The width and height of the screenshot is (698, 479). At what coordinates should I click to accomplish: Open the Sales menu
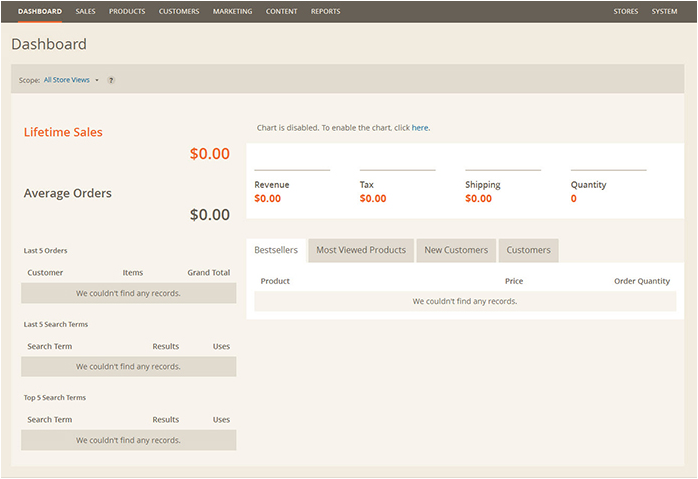tap(85, 12)
